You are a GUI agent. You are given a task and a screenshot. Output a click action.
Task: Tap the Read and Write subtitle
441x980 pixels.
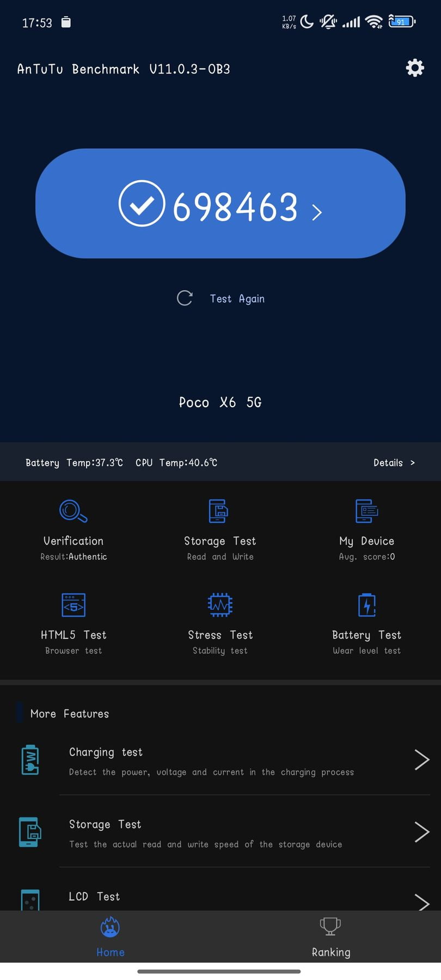click(x=220, y=556)
